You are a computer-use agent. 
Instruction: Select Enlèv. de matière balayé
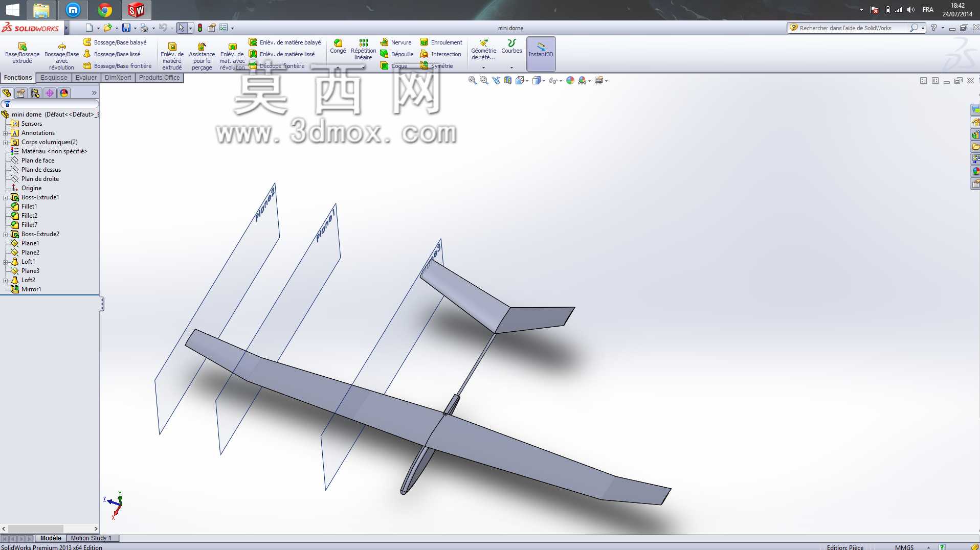285,42
